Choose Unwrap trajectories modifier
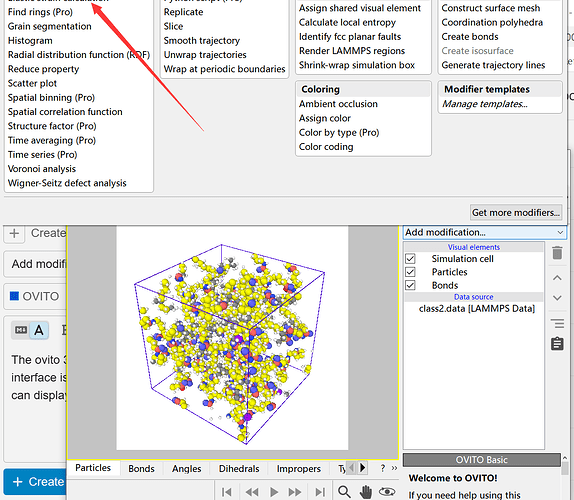Screen dimensions: 574x500 point(205,55)
